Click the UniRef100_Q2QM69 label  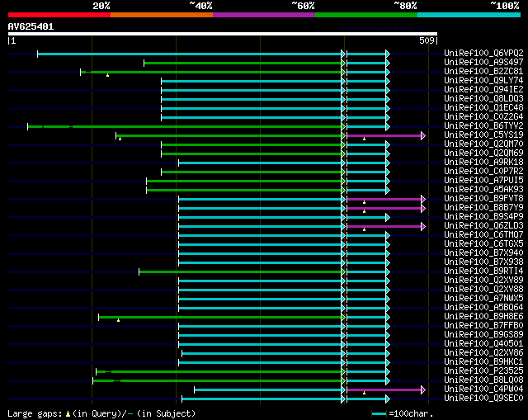pyautogui.click(x=483, y=153)
